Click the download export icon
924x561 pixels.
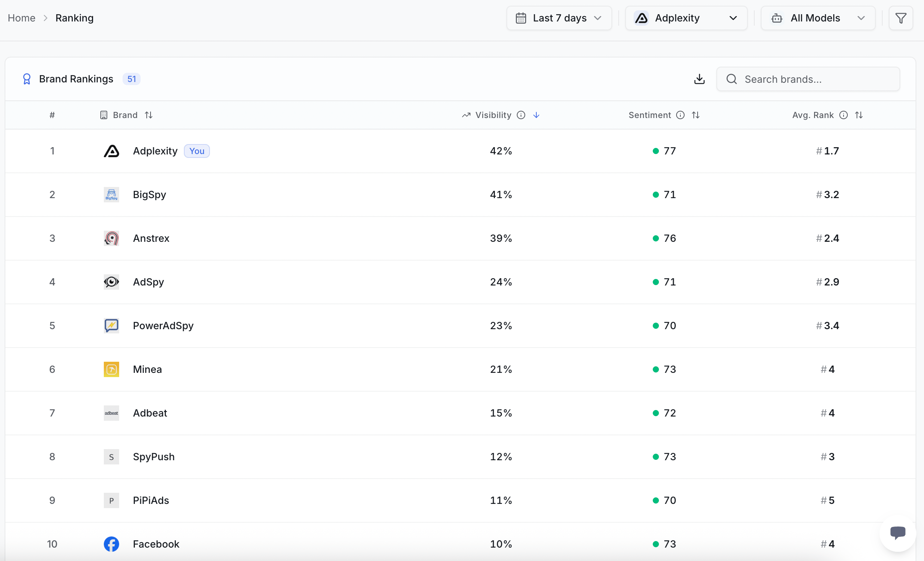pyautogui.click(x=700, y=79)
